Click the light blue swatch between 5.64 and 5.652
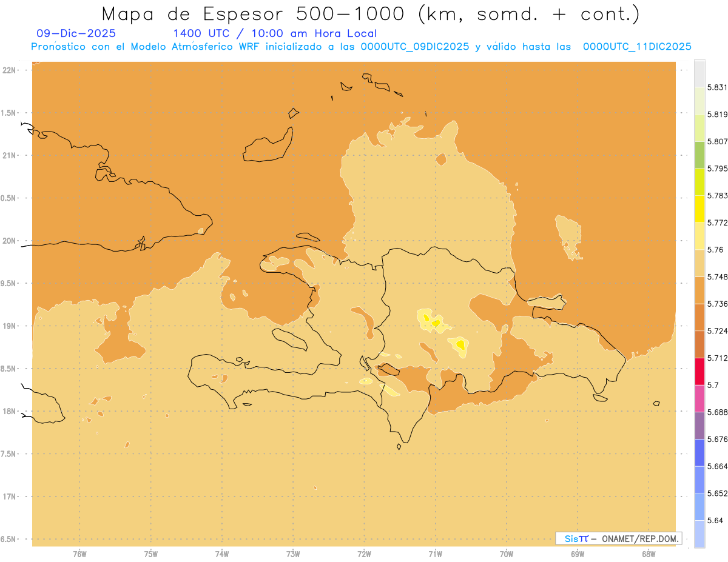The height and width of the screenshot is (562, 728). 699,507
